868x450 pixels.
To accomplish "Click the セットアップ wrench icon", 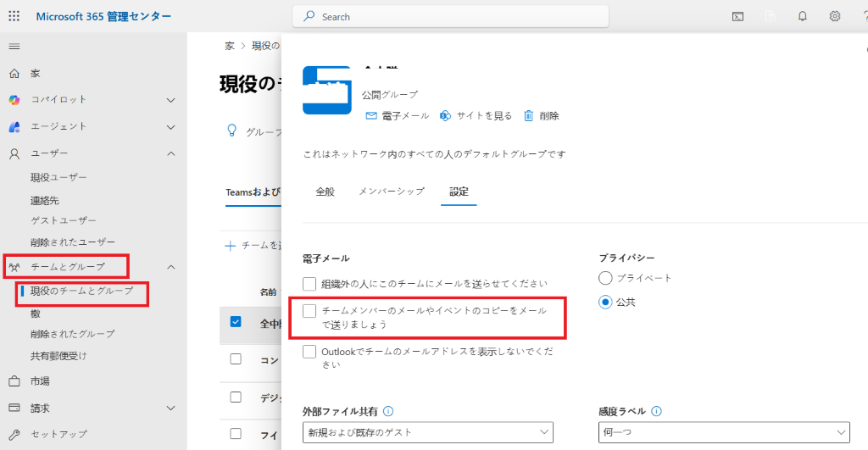I will coord(14,435).
